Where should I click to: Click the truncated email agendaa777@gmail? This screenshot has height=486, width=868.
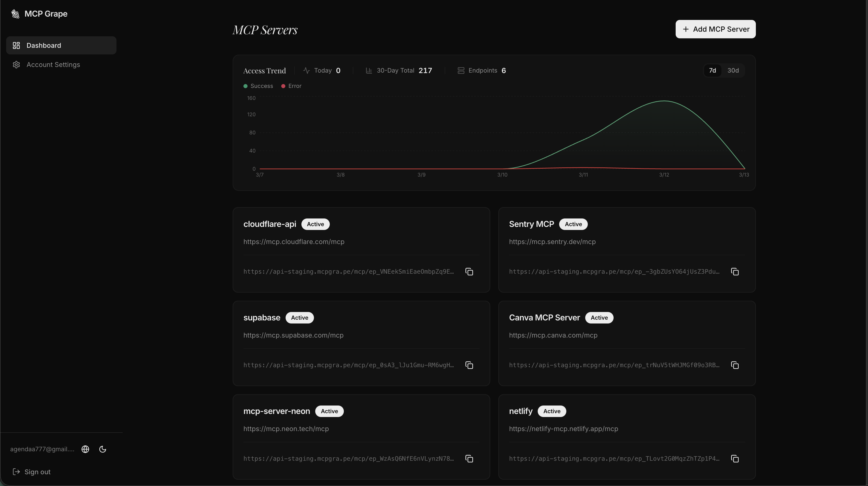pos(42,449)
